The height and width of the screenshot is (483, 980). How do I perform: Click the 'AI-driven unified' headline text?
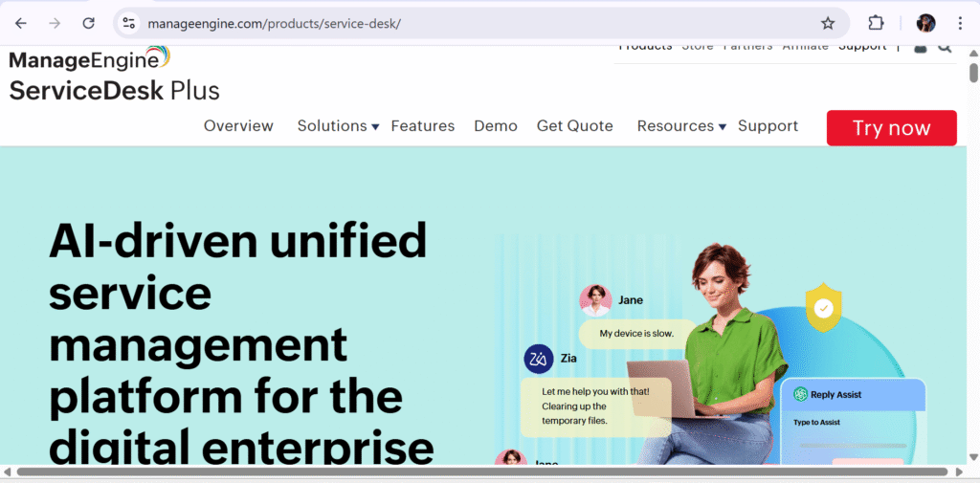click(x=237, y=240)
